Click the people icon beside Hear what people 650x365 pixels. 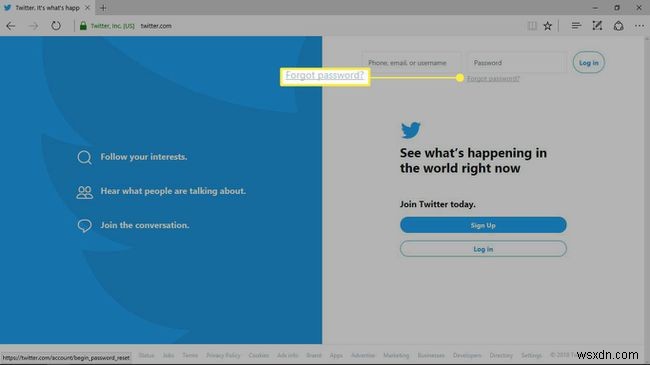[x=85, y=192]
